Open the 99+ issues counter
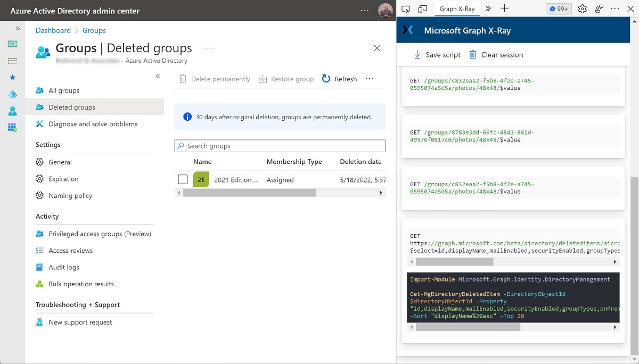Image resolution: width=639 pixels, height=364 pixels. [559, 9]
